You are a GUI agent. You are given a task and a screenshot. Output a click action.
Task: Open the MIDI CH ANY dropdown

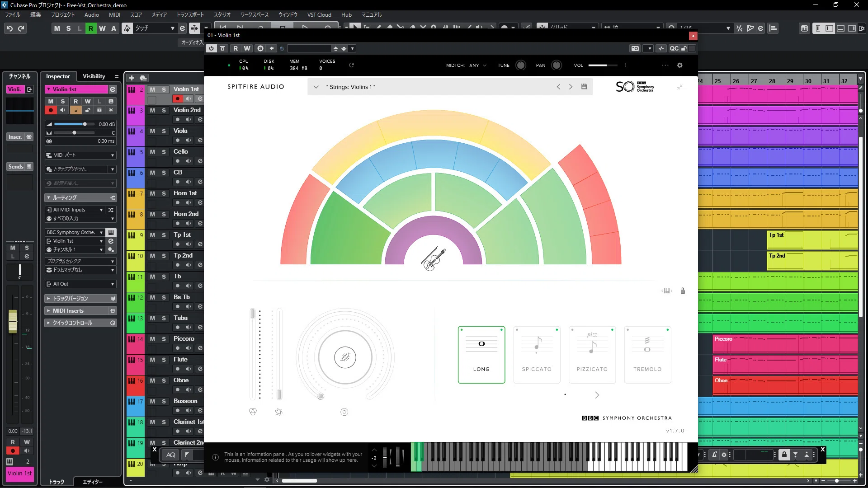477,66
